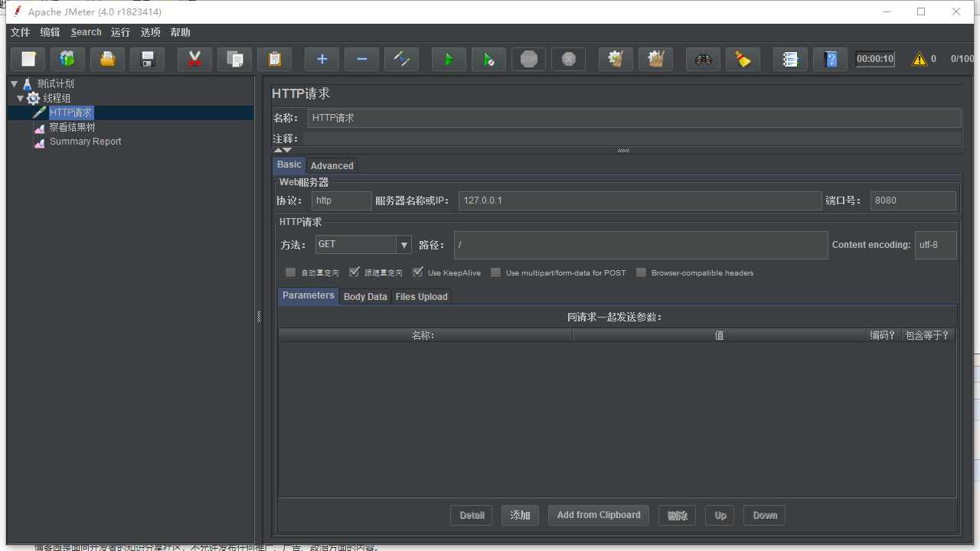Collapse the 测试计划 tree node

click(14, 83)
